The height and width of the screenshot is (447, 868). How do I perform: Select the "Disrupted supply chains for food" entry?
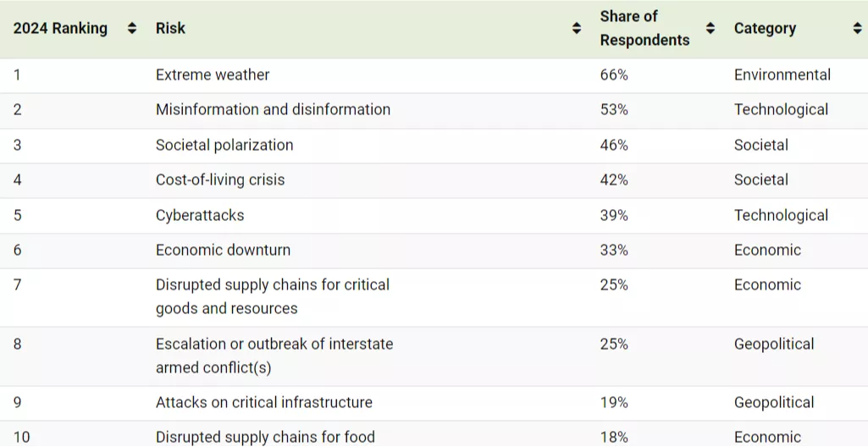265,437
